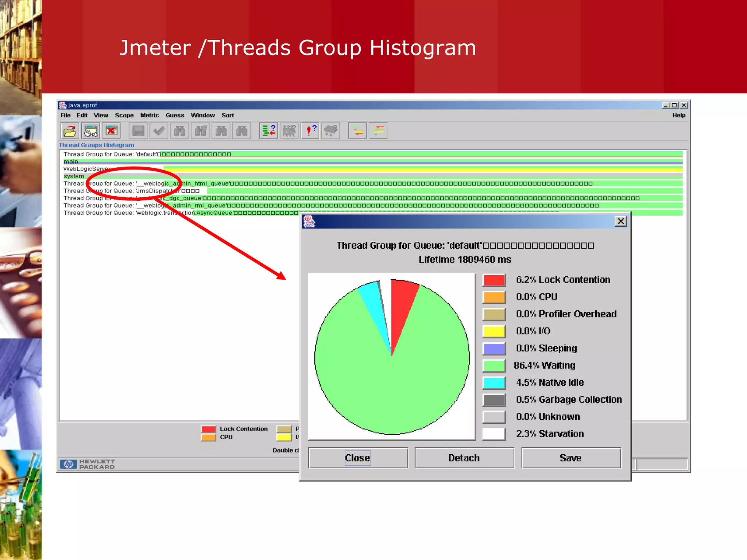Click the clone window toolbar icon
The width and height of the screenshot is (747, 560).
coord(90,131)
